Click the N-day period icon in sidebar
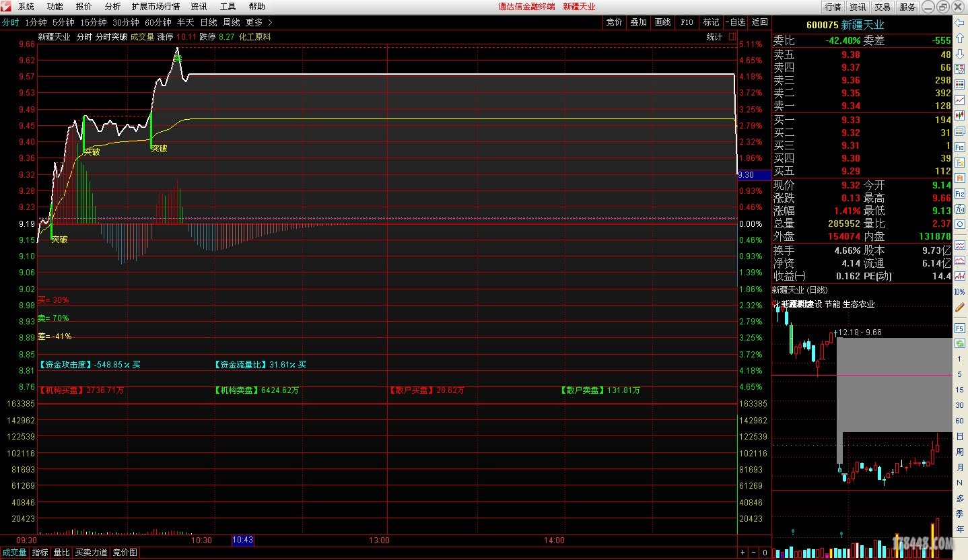The image size is (968, 560). (959, 483)
